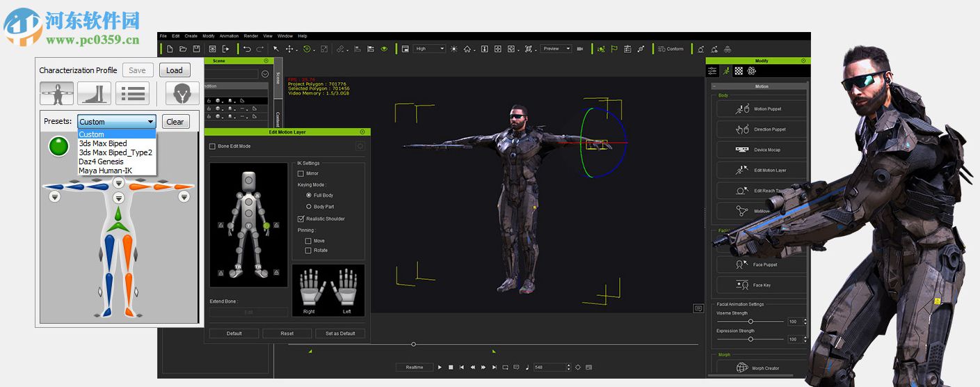Click the Clear presets button

(x=175, y=122)
